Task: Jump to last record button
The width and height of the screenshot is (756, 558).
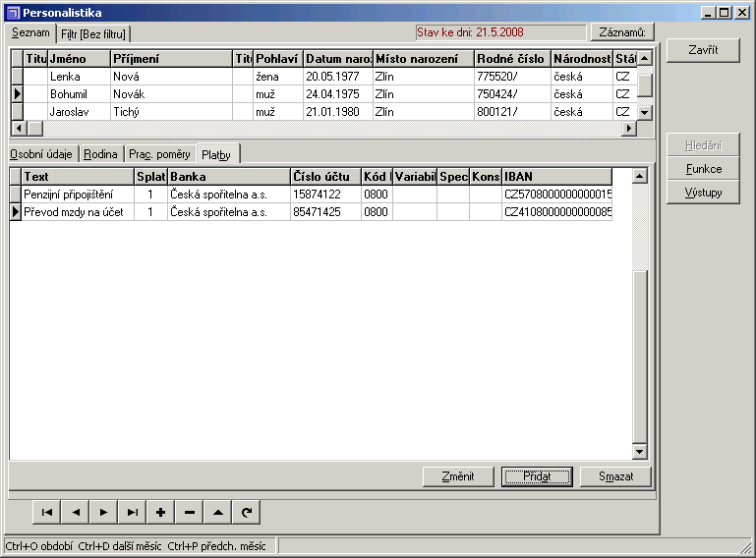Action: [x=132, y=512]
